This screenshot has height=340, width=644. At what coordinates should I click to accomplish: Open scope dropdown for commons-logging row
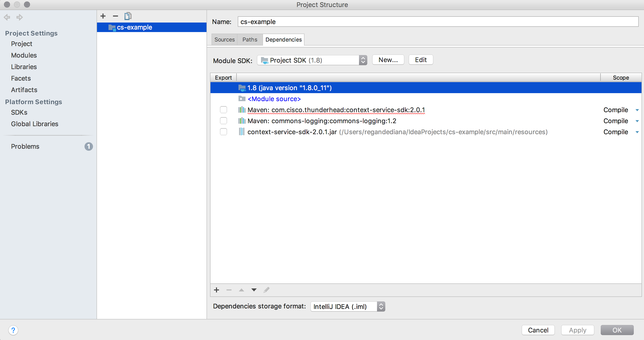(637, 121)
